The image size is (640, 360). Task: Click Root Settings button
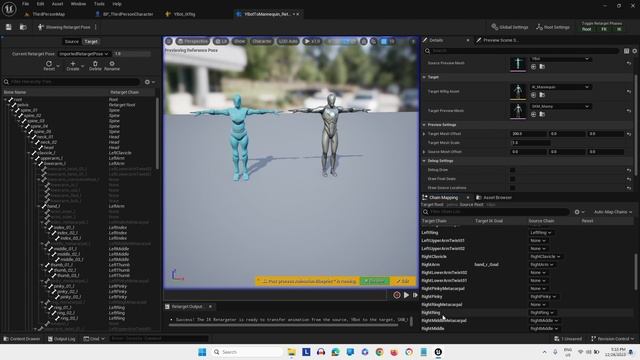click(x=553, y=27)
